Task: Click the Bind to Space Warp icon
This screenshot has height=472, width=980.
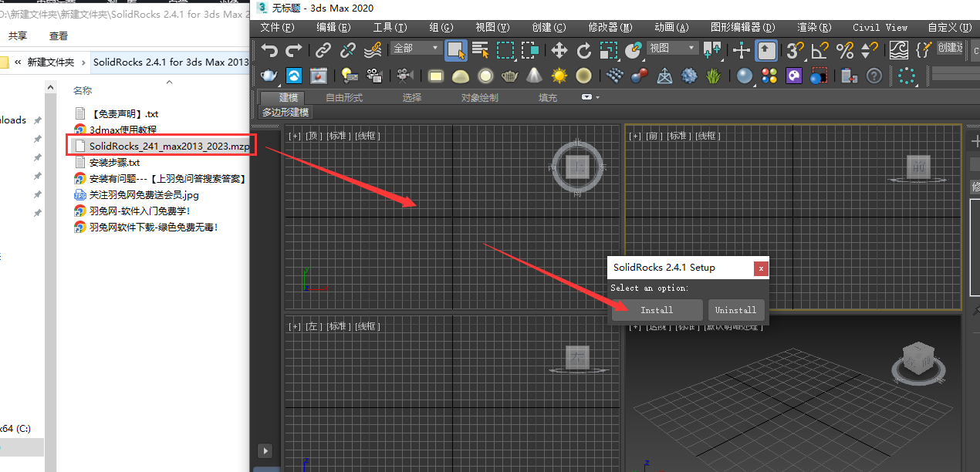Action: [373, 51]
